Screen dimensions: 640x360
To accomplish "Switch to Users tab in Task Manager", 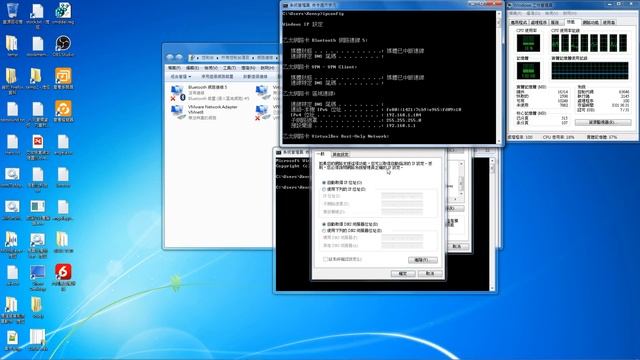I will pos(609,22).
